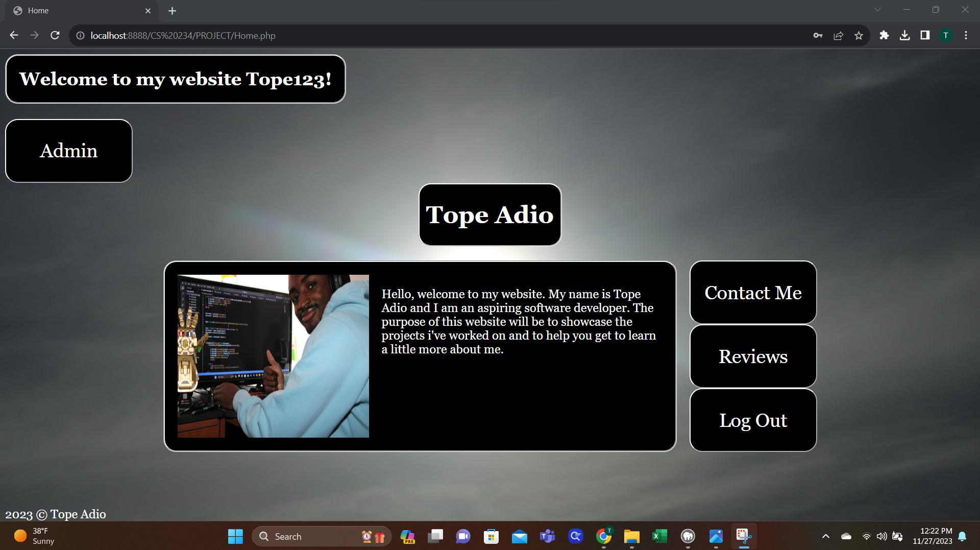
Task: Open the clock showing 12:22 PM
Action: tap(933, 536)
